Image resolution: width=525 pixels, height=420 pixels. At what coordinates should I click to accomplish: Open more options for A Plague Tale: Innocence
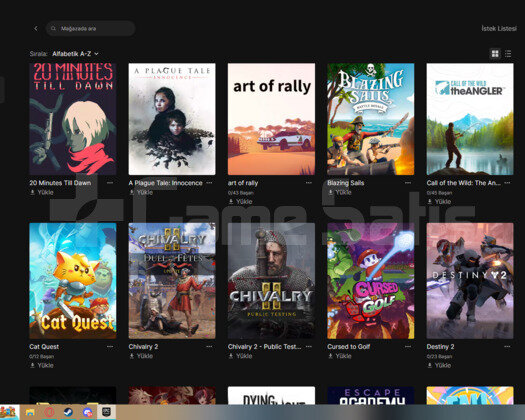click(x=209, y=183)
